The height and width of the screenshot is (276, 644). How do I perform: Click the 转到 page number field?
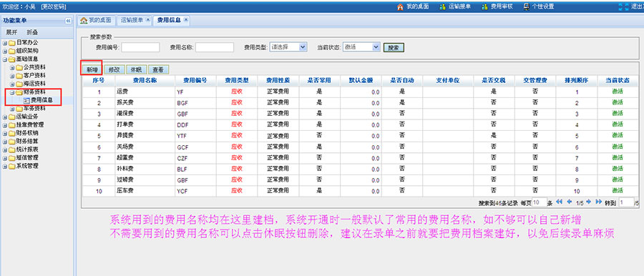[x=626, y=202]
